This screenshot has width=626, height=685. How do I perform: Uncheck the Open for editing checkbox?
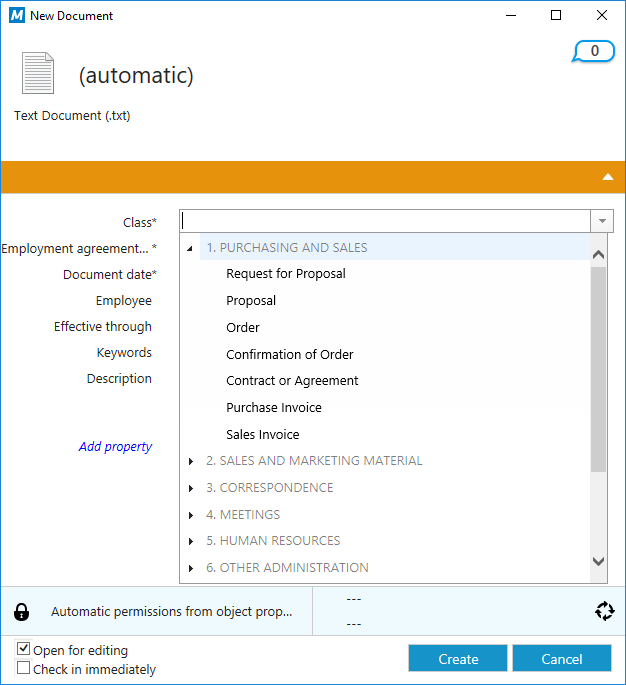[23, 649]
